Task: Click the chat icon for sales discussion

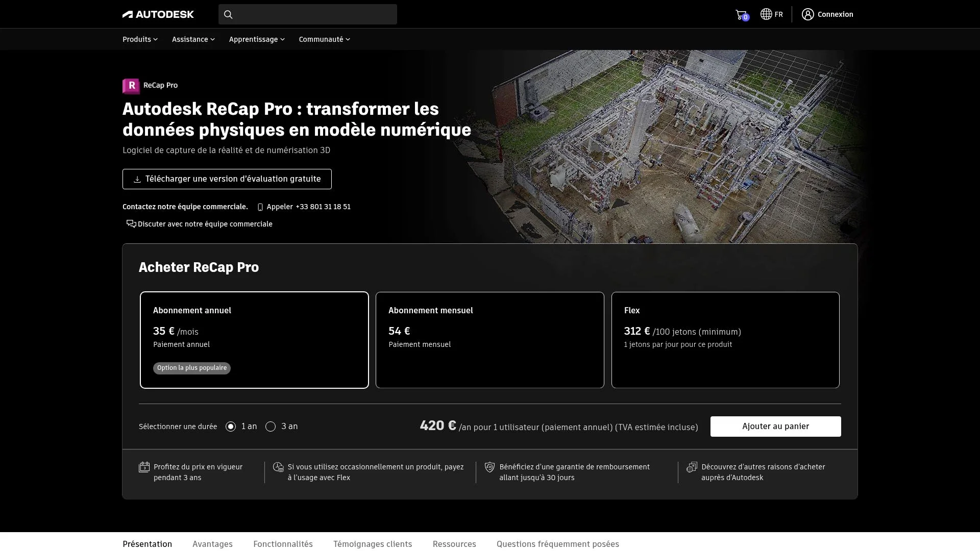Action: click(131, 224)
